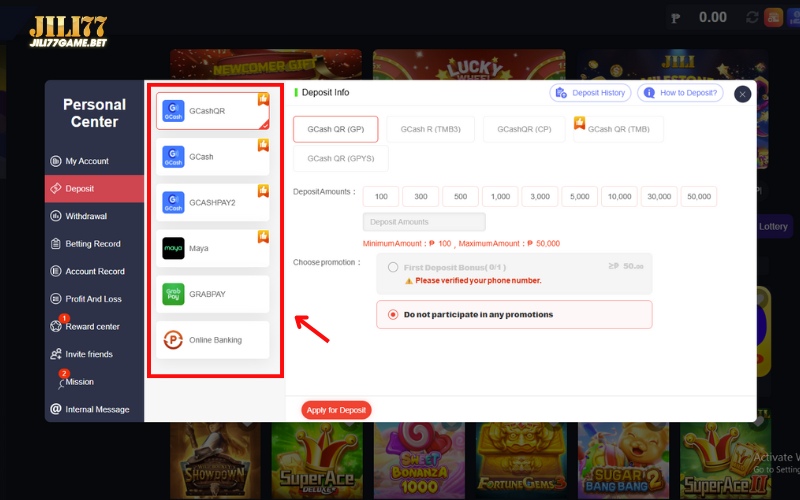Select Do not participate in promotions radio
The height and width of the screenshot is (500, 800).
pos(393,315)
